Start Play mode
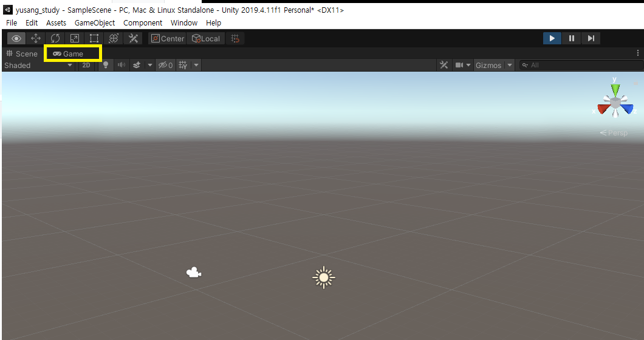The height and width of the screenshot is (340, 644). tap(552, 38)
